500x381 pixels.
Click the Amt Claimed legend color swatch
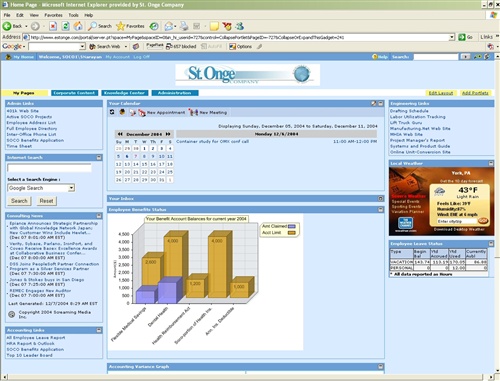coord(292,226)
